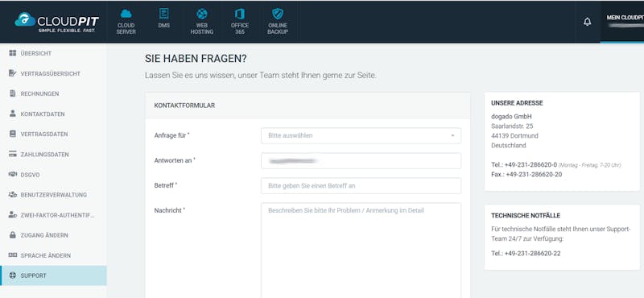Image resolution: width=644 pixels, height=298 pixels.
Task: Expand the Anfrage für dropdown
Action: 361,135
